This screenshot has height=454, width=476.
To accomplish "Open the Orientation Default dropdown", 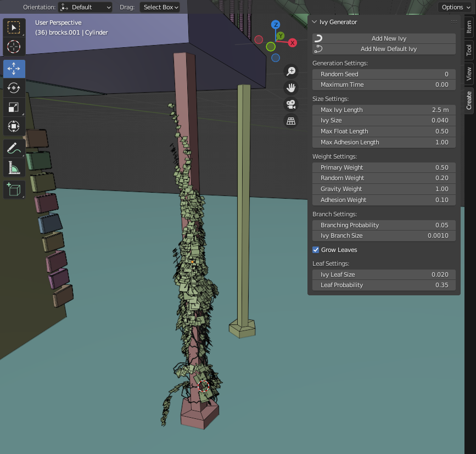I will click(85, 7).
